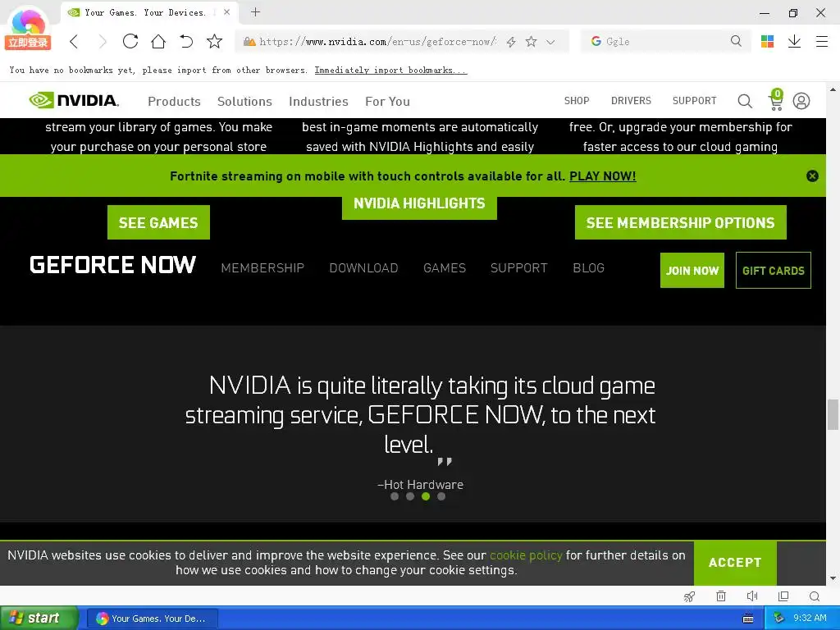Open the Products menu
Viewport: 840px width, 630px height.
point(174,101)
